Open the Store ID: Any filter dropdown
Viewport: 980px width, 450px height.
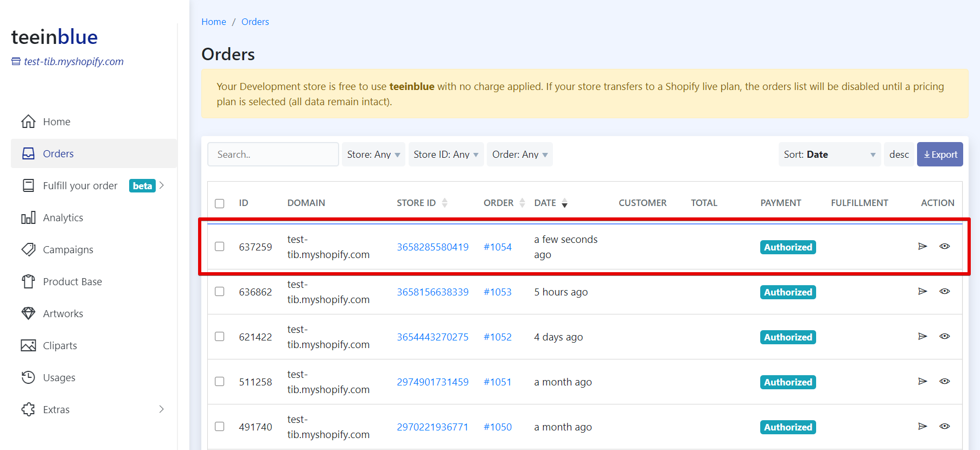pyautogui.click(x=446, y=155)
